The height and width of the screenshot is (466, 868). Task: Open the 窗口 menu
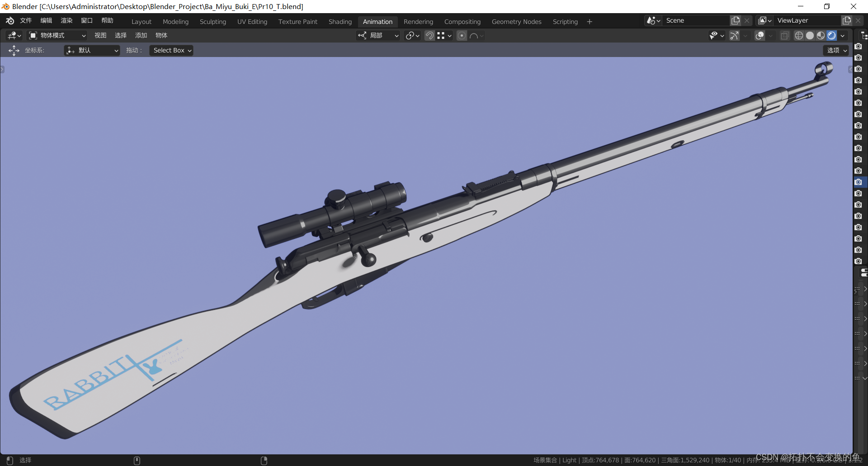pyautogui.click(x=87, y=20)
